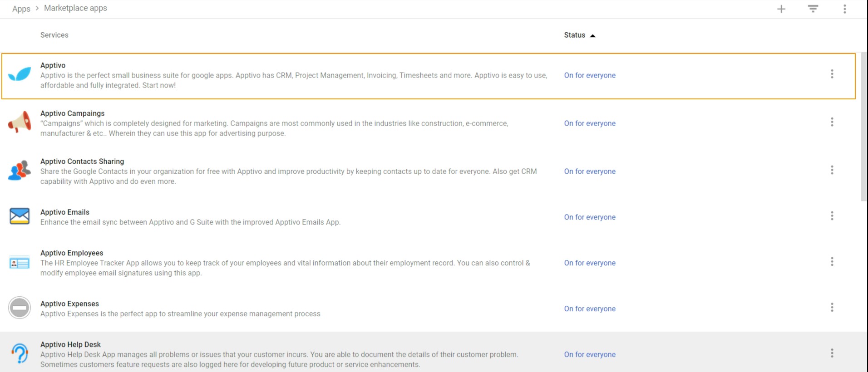The image size is (868, 372).
Task: Click "On for everyone" status for Apptivo Employees
Action: pos(590,263)
